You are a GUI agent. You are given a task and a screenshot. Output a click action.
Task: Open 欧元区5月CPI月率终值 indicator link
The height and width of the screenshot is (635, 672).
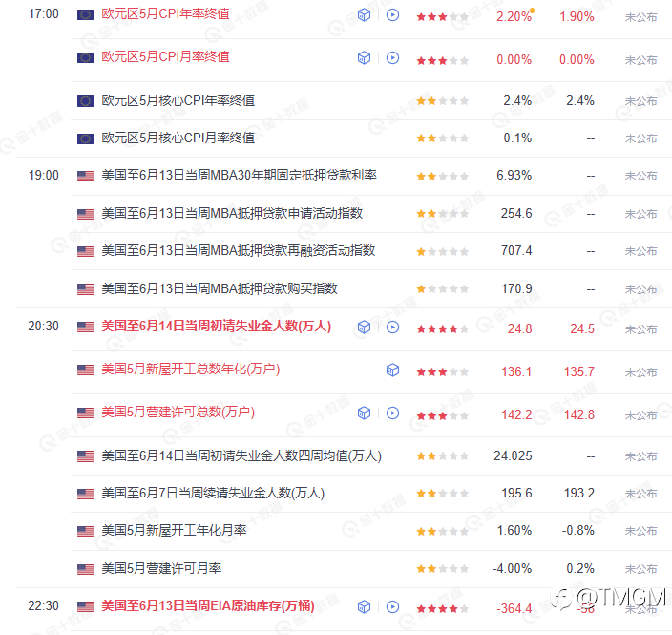165,56
